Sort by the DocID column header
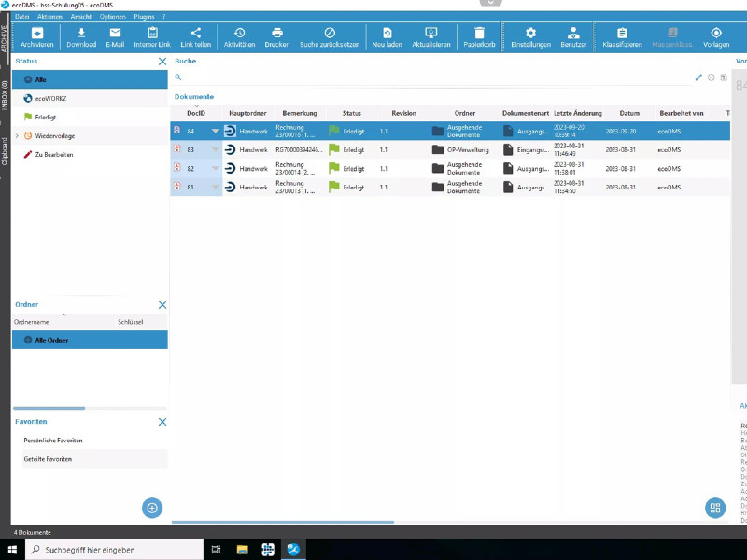Viewport: 747px width, 560px height. [196, 113]
